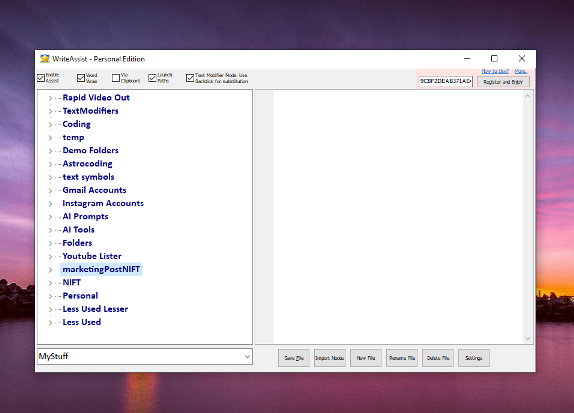Image resolution: width=574 pixels, height=413 pixels.
Task: Toggle the Enable Assist checkbox
Action: (x=41, y=78)
